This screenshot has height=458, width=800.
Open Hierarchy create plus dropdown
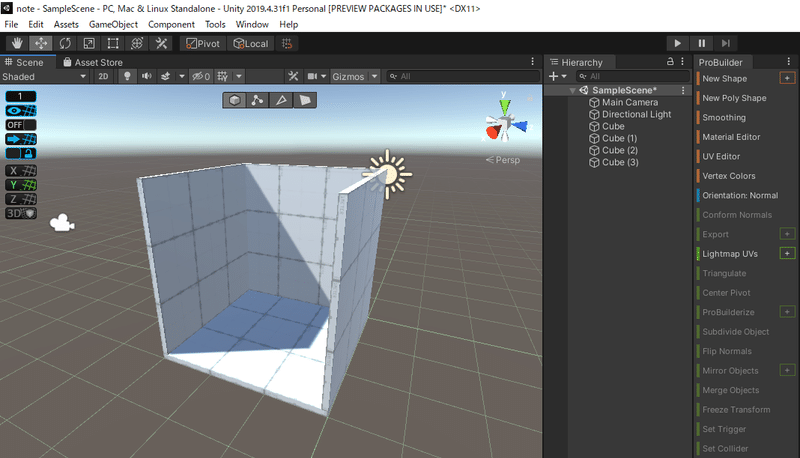coord(558,76)
